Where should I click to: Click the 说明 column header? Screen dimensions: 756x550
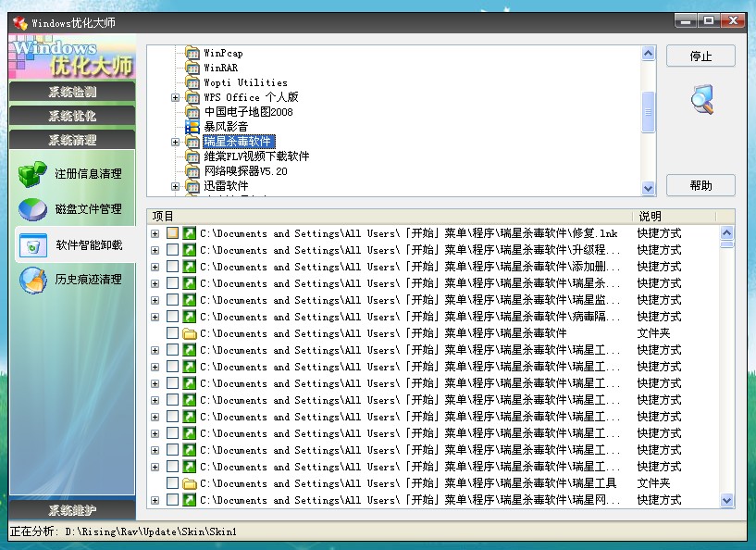click(674, 216)
